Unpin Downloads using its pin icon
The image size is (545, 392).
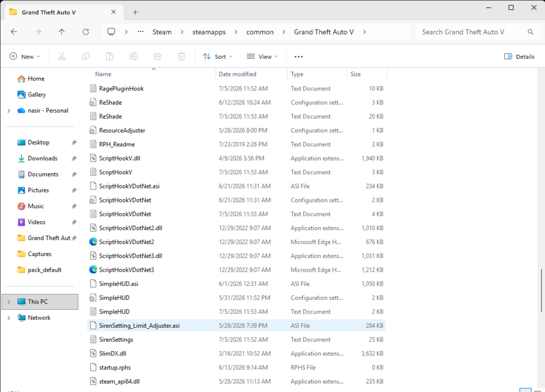coord(74,158)
